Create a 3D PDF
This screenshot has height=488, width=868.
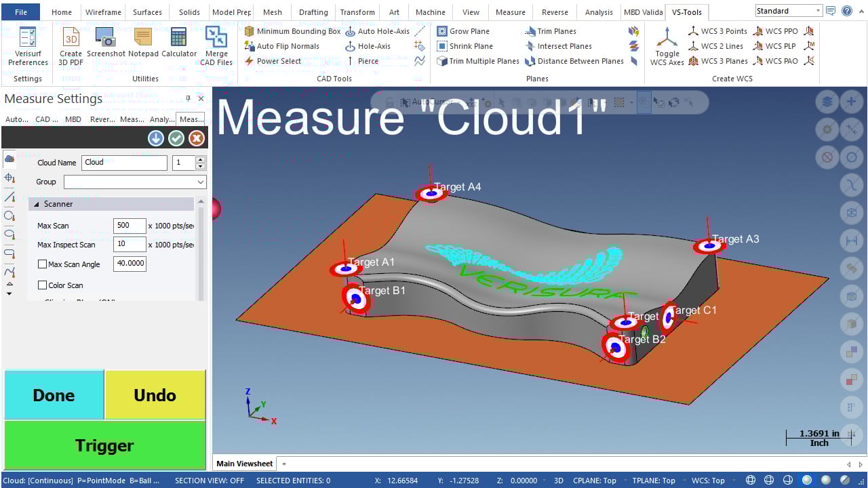click(x=71, y=46)
